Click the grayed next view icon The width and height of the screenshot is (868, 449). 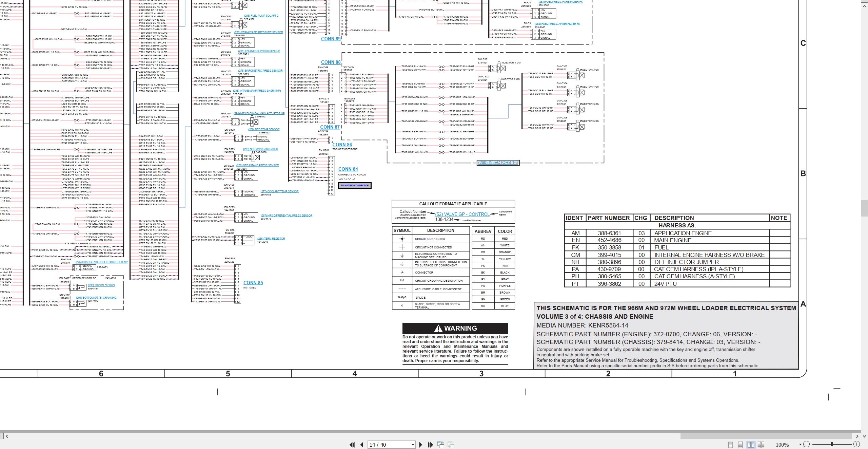tap(451, 445)
